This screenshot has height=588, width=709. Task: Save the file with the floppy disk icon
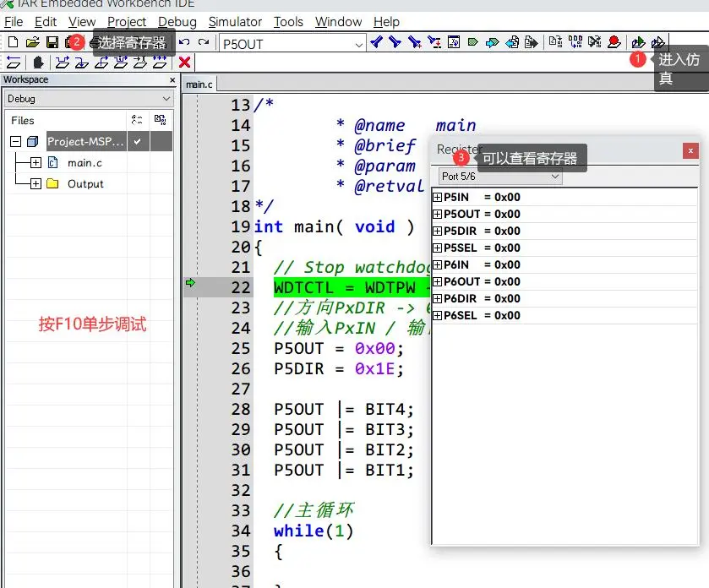(x=52, y=41)
